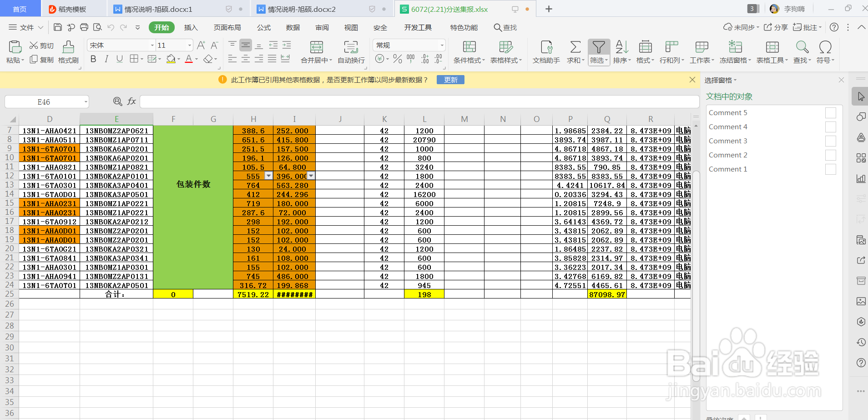The image size is (868, 420).
Task: Click the 复制 copy button
Action: click(x=41, y=60)
